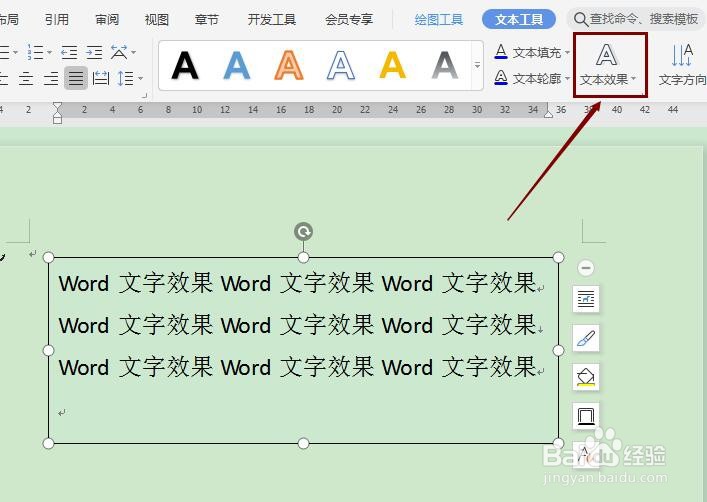The width and height of the screenshot is (707, 502).
Task: Open the 开发工具 ribbon tab
Action: 272,19
